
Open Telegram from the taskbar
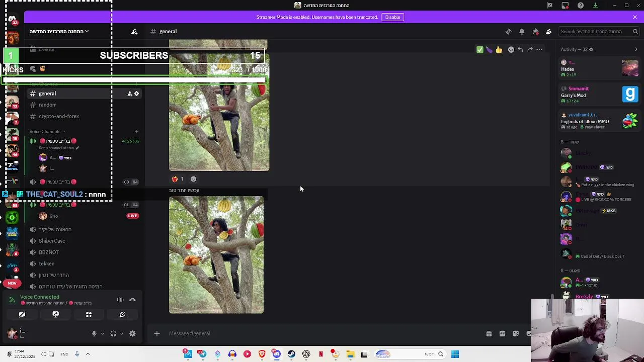pyautogui.click(x=202, y=354)
